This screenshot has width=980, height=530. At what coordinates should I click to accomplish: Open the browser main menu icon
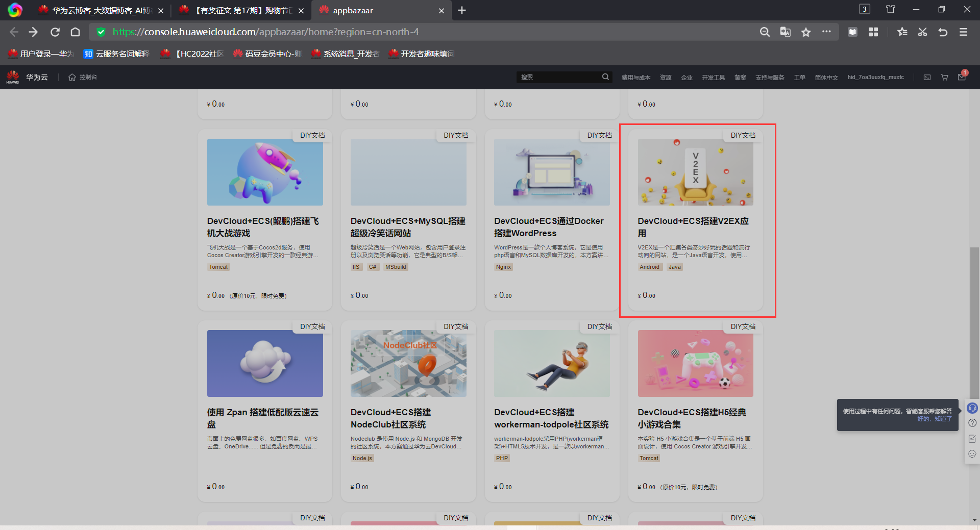(963, 32)
